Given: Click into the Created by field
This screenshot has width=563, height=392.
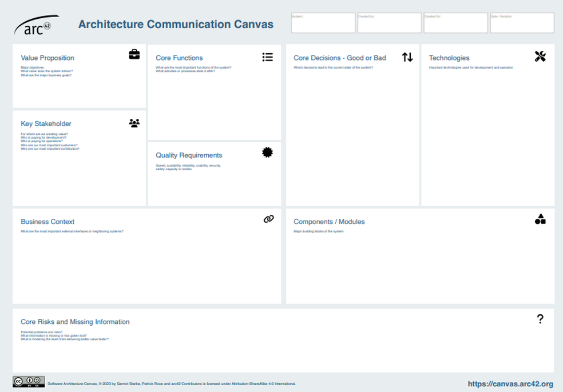Looking at the screenshot, I should pos(389,23).
